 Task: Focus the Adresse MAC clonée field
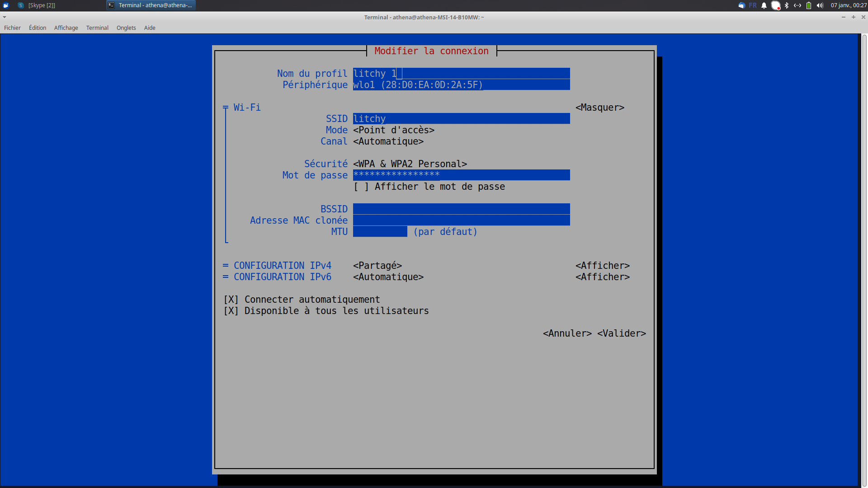pyautogui.click(x=461, y=220)
